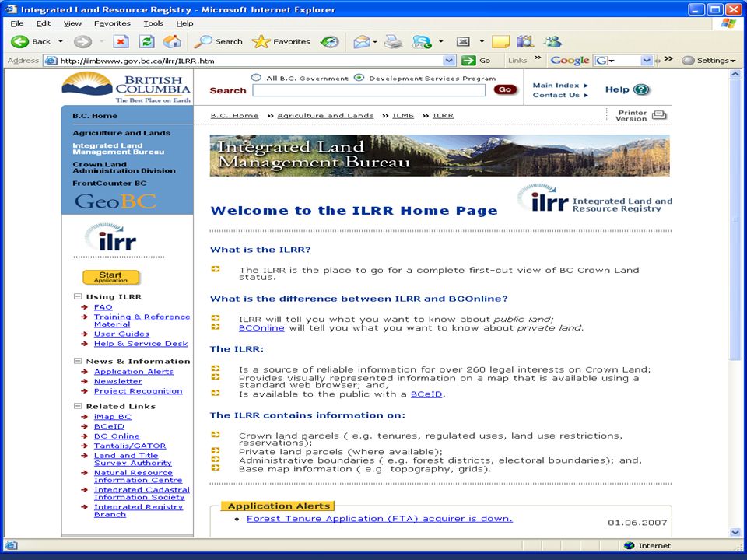The image size is (747, 560).
Task: Click the Internet zone globe in status bar
Action: click(629, 546)
